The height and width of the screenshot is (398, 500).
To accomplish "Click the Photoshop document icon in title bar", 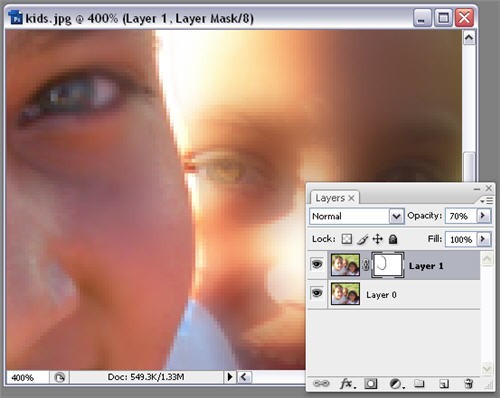I will point(15,17).
